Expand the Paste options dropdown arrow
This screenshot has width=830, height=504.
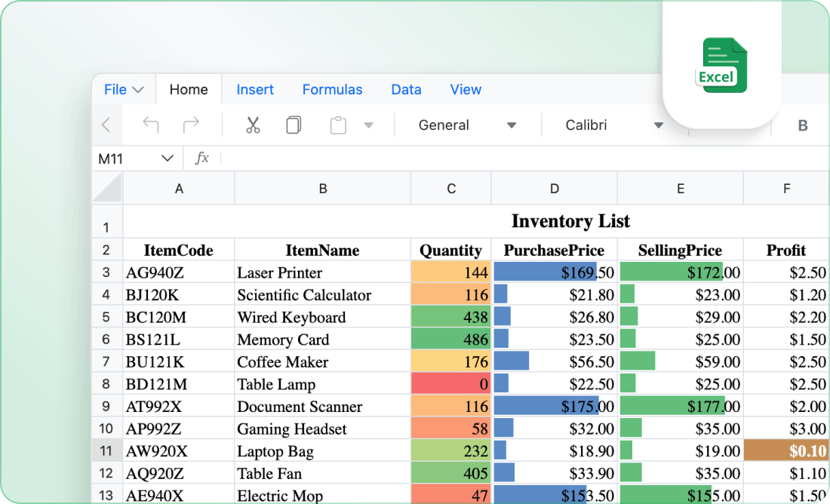[x=370, y=124]
